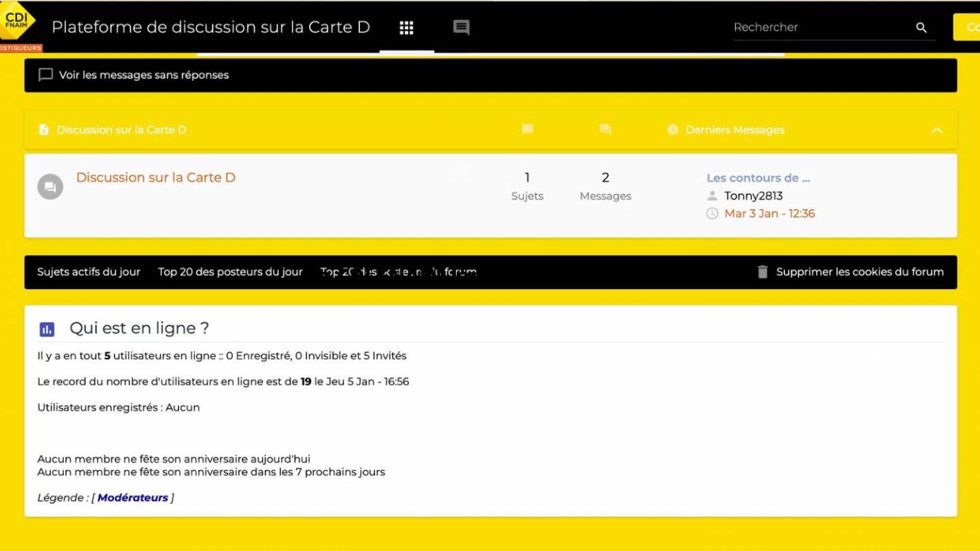
Task: Open the last message Les contours de ...
Action: pyautogui.click(x=758, y=178)
